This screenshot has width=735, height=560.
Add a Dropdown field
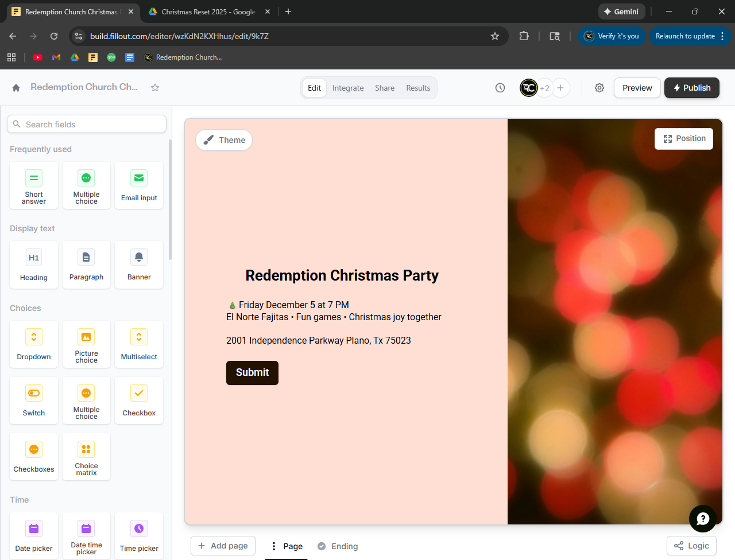(x=34, y=344)
